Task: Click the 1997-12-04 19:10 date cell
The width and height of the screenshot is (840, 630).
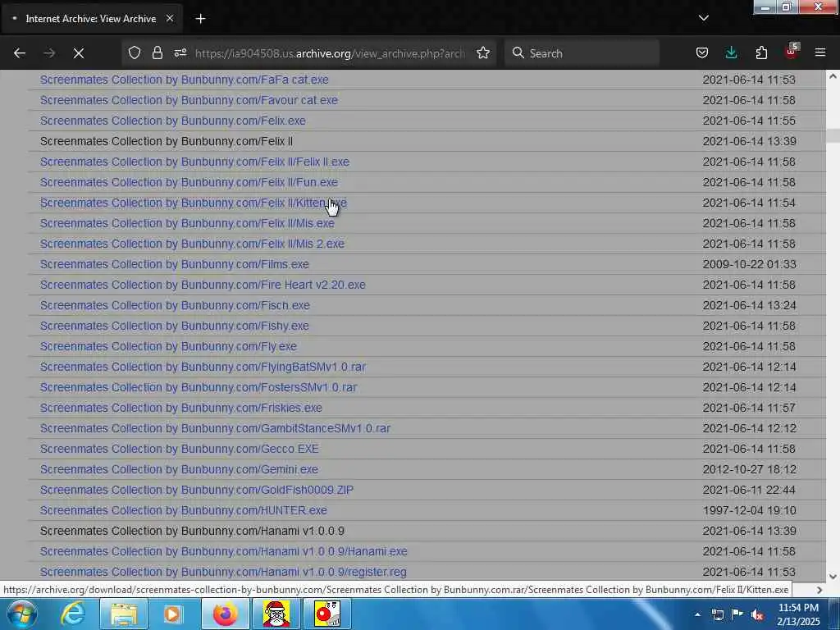Action: point(749,510)
